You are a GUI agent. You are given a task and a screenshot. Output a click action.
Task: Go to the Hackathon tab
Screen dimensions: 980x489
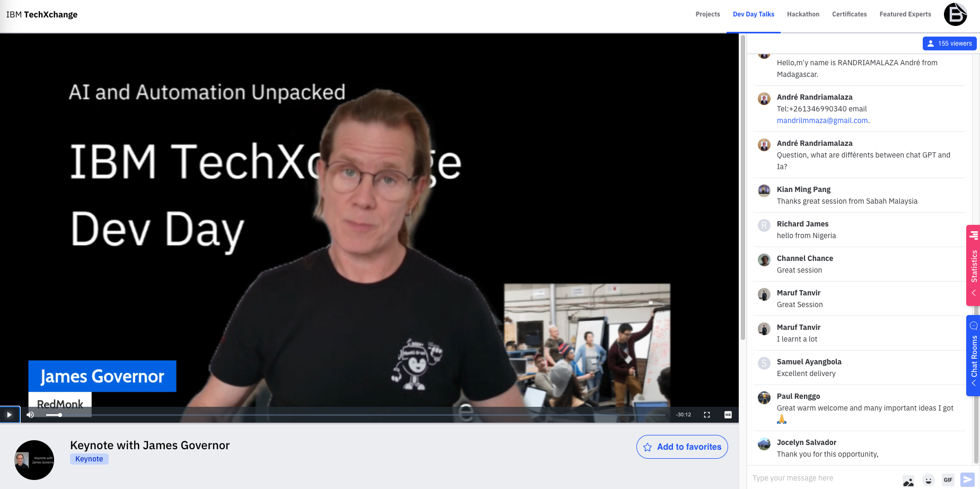coord(803,14)
